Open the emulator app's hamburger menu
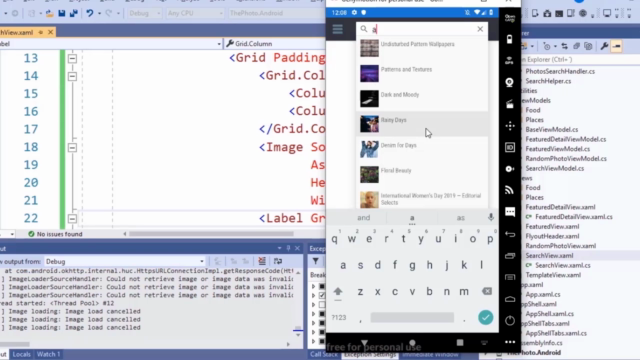This screenshot has width=640, height=360. pos(338,29)
